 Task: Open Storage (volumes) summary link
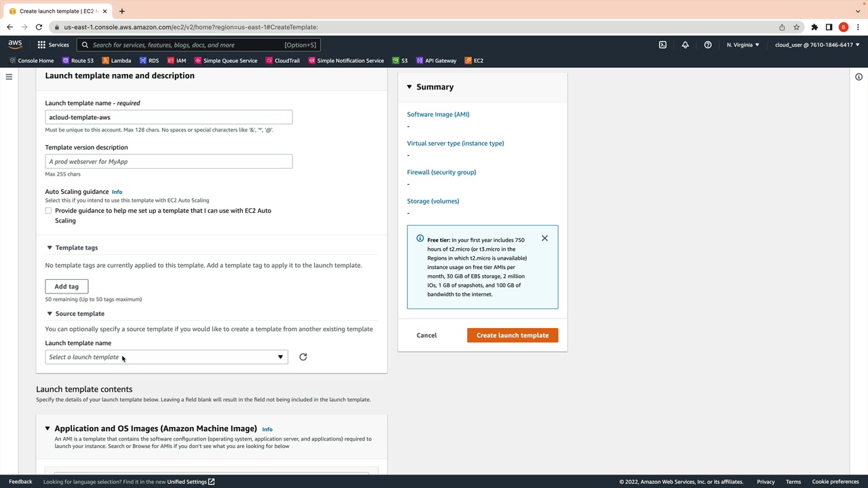pyautogui.click(x=433, y=201)
